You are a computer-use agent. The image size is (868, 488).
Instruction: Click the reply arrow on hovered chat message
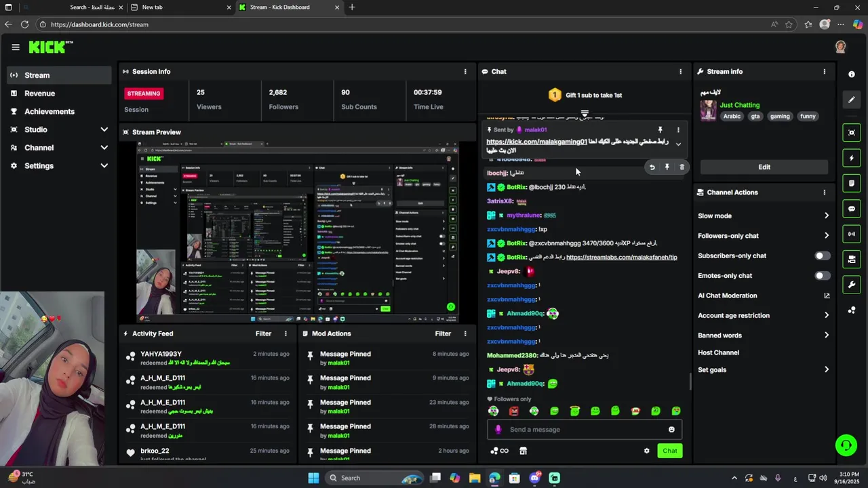pos(652,167)
